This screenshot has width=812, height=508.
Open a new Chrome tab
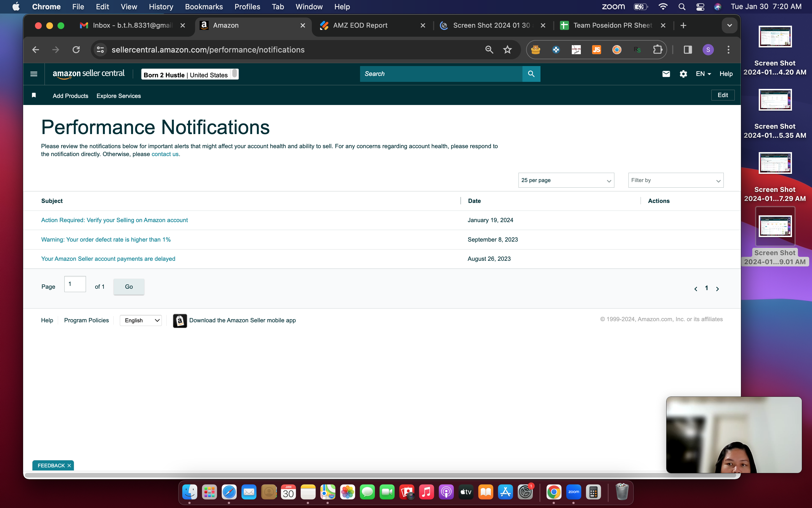(683, 25)
